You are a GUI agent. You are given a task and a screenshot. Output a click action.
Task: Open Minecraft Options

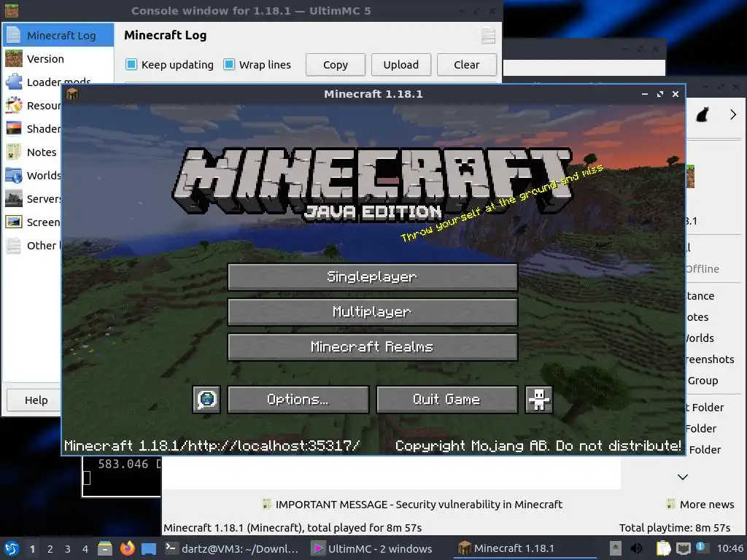[x=298, y=399]
